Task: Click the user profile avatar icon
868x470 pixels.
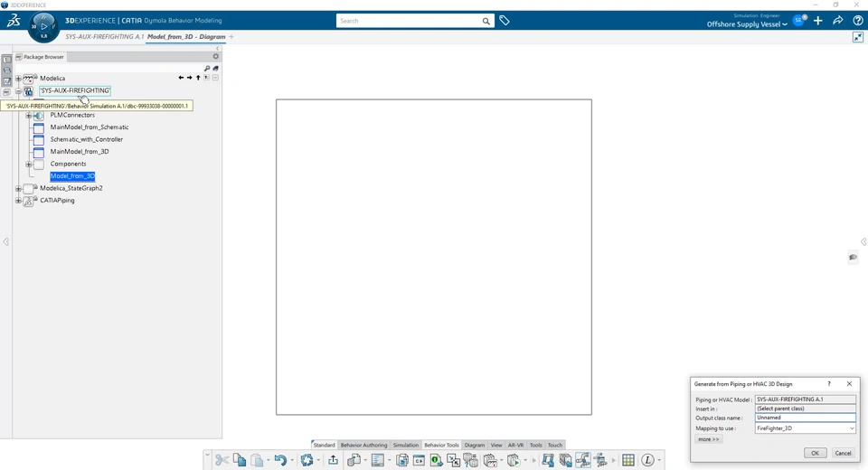Action: [799, 21]
